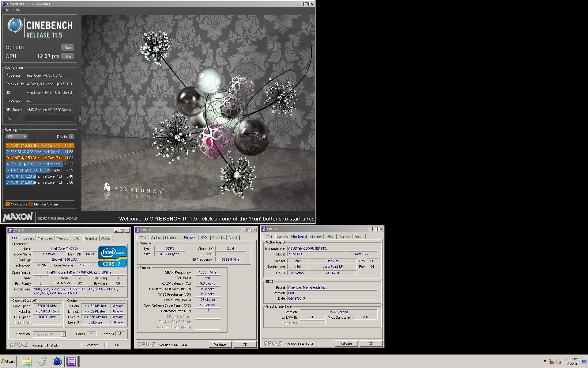Select ranking row 2 Intel Xeon 11.69

pos(40,152)
